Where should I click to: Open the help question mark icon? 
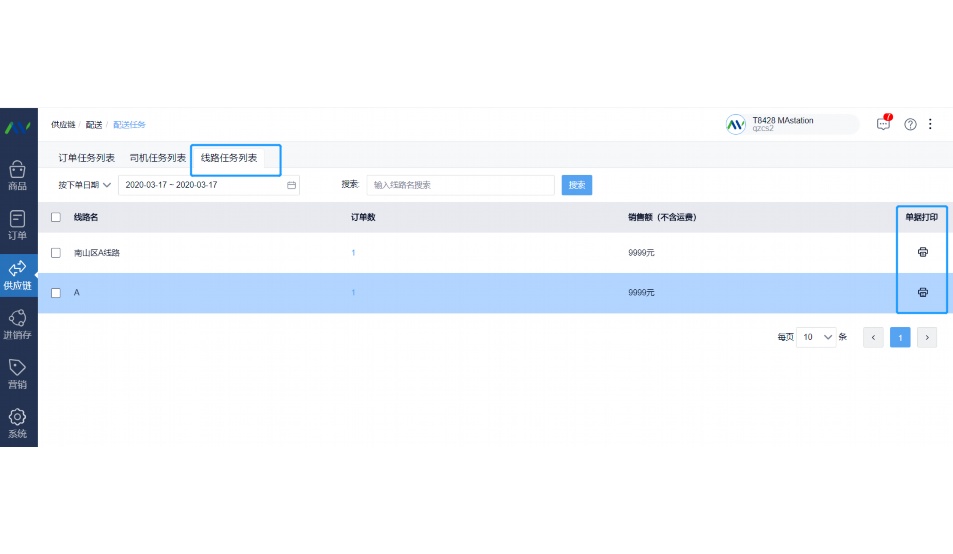coord(910,124)
